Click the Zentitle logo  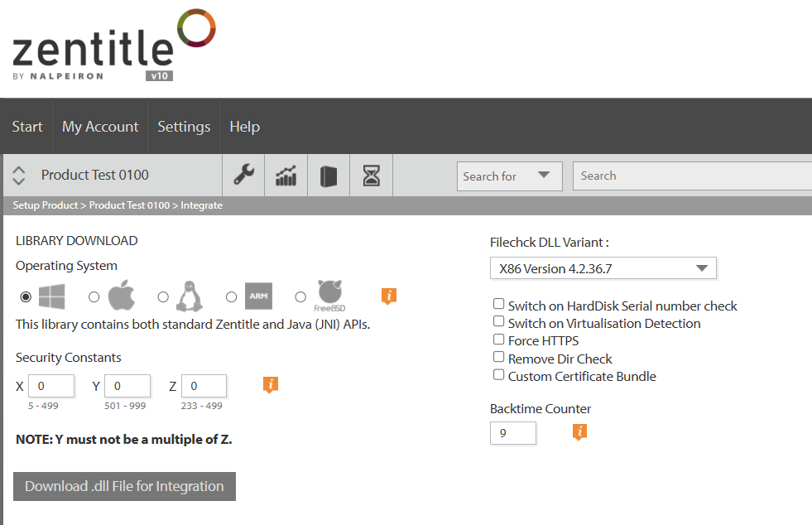114,45
